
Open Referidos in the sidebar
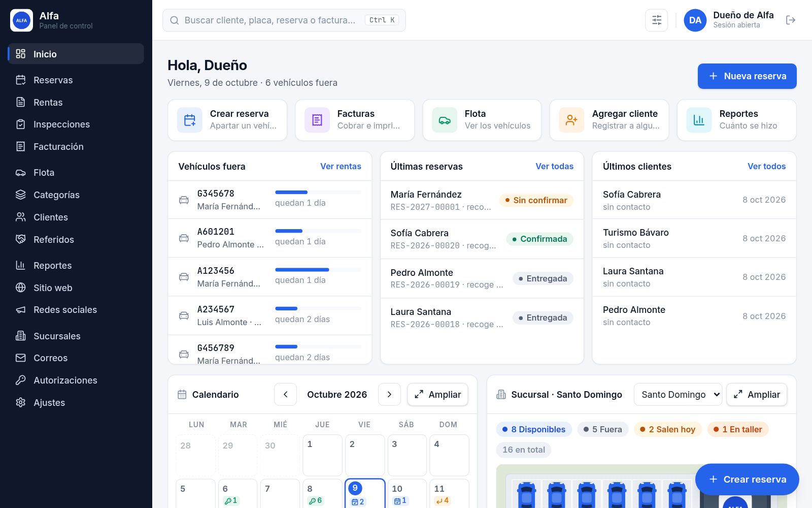[x=76, y=240]
